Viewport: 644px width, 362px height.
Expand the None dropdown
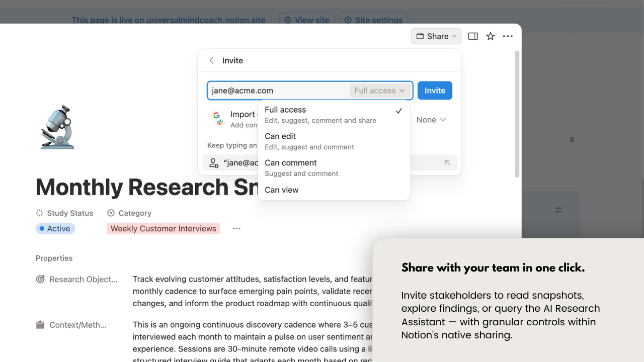(x=431, y=120)
